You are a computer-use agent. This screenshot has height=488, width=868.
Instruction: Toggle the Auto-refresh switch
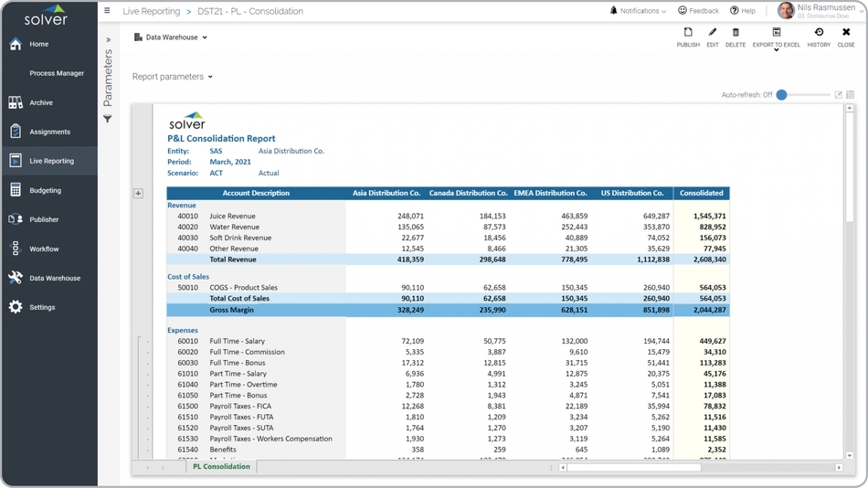click(782, 95)
